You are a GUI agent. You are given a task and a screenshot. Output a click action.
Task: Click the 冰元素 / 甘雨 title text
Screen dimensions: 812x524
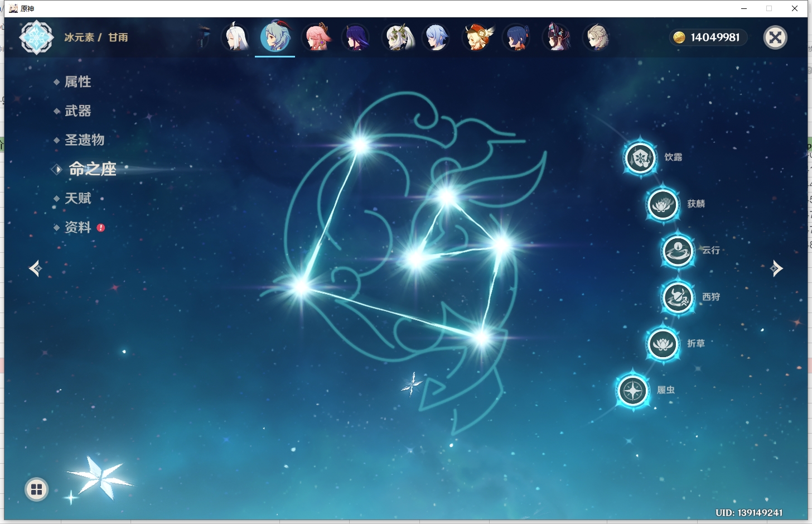96,37
